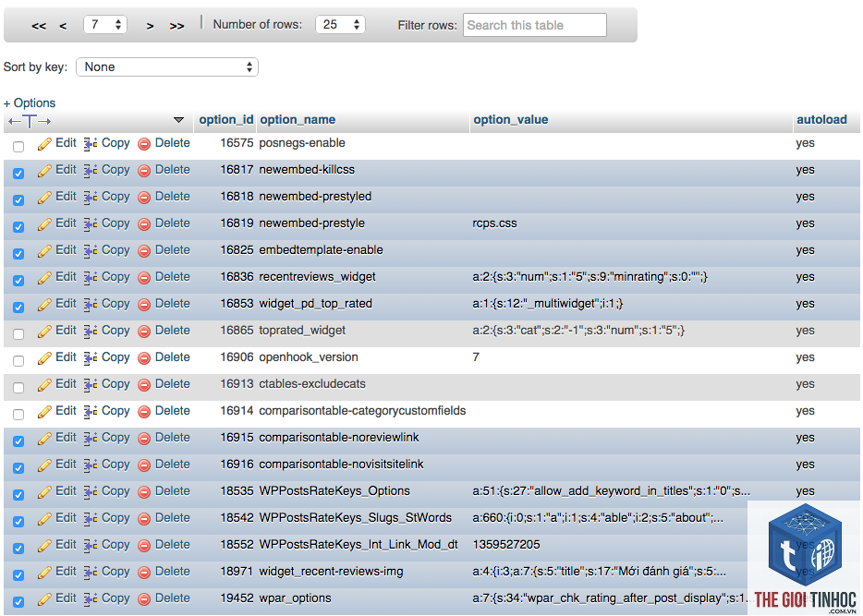Check the box for posnegs-enable row
The height and width of the screenshot is (616, 863).
tap(18, 147)
